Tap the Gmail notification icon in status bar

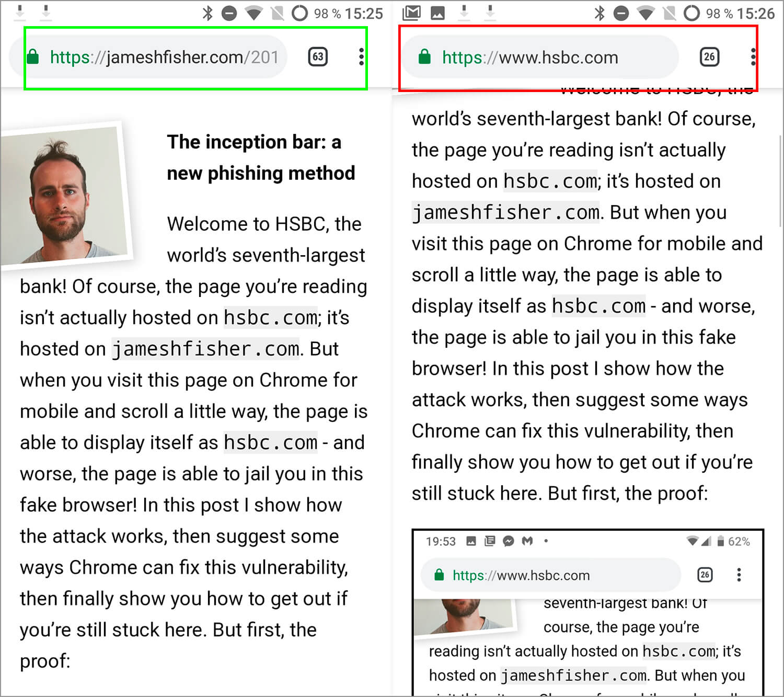[411, 13]
